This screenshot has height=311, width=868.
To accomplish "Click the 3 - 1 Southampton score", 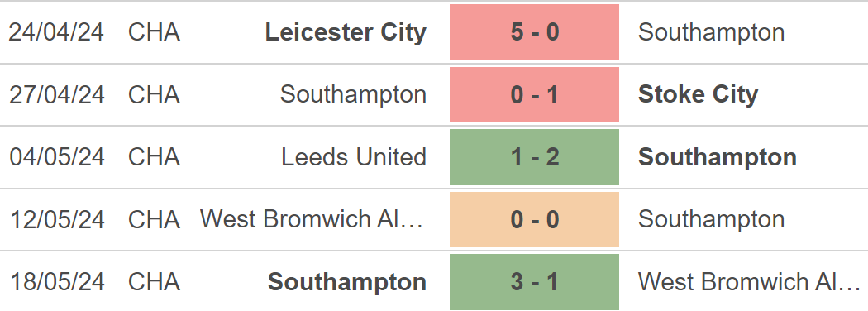I will pyautogui.click(x=534, y=281).
